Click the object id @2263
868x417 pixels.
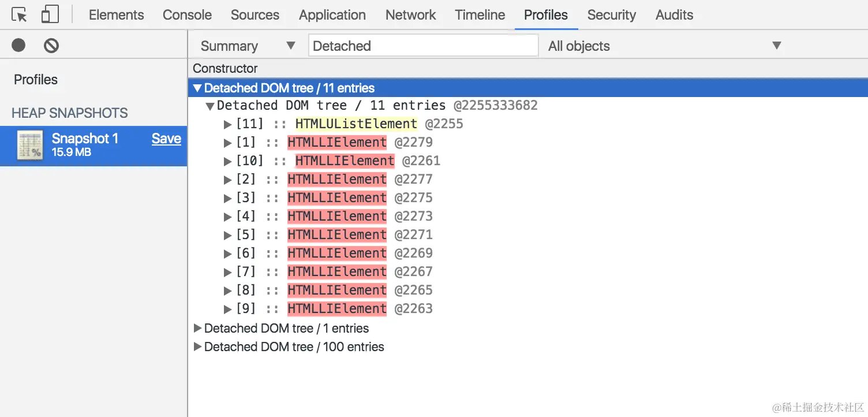[414, 308]
